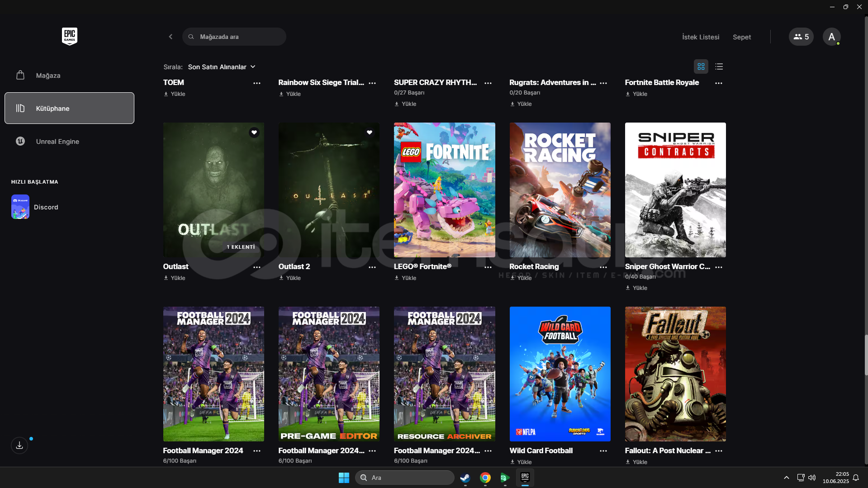Open notifications bell in taskbar
The image size is (868, 488).
coord(856,478)
